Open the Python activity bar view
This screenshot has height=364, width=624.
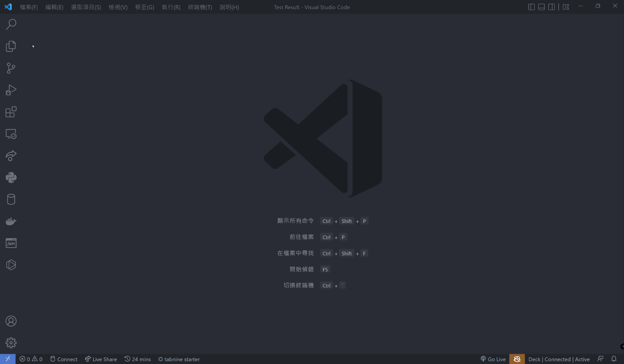11,178
